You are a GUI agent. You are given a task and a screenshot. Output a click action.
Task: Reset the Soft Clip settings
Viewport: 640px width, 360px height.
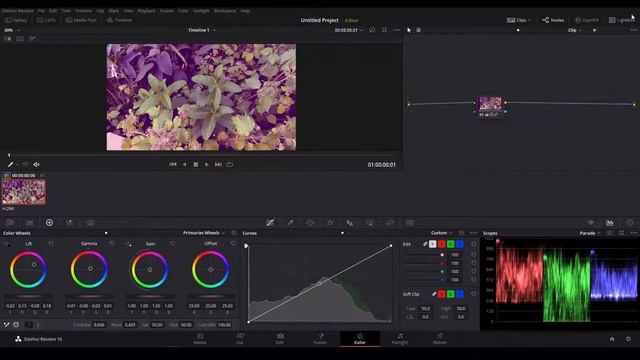(473, 293)
